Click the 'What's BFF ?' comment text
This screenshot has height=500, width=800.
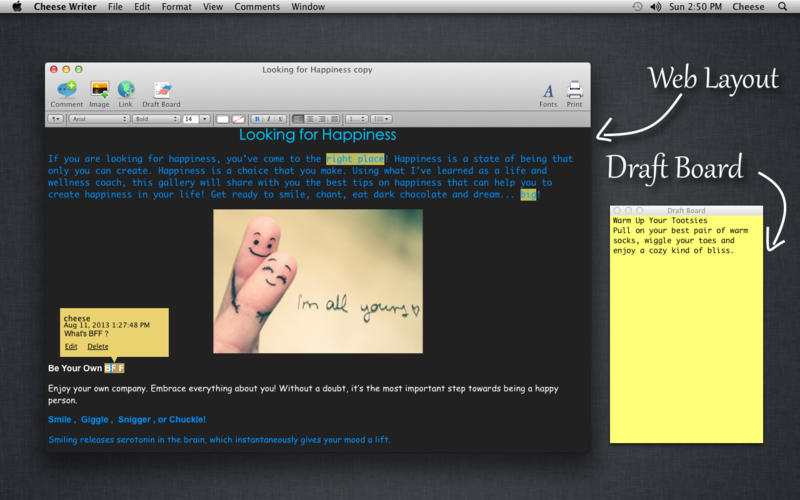tap(86, 334)
